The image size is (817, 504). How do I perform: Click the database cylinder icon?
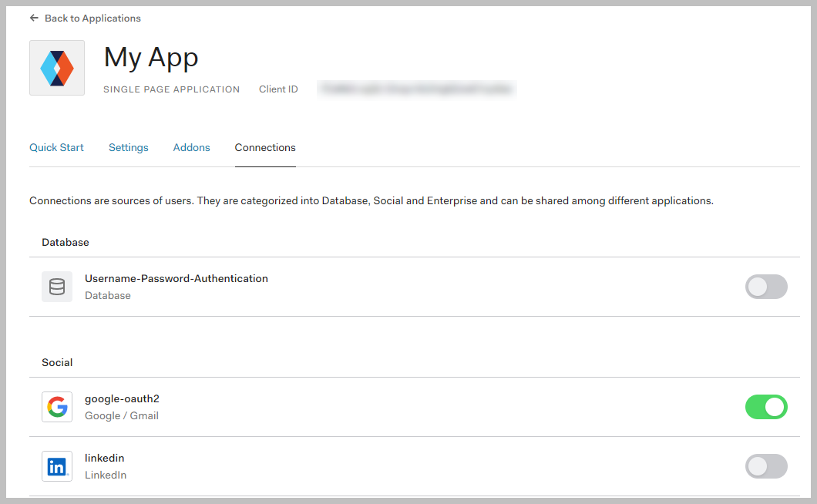pyautogui.click(x=57, y=287)
